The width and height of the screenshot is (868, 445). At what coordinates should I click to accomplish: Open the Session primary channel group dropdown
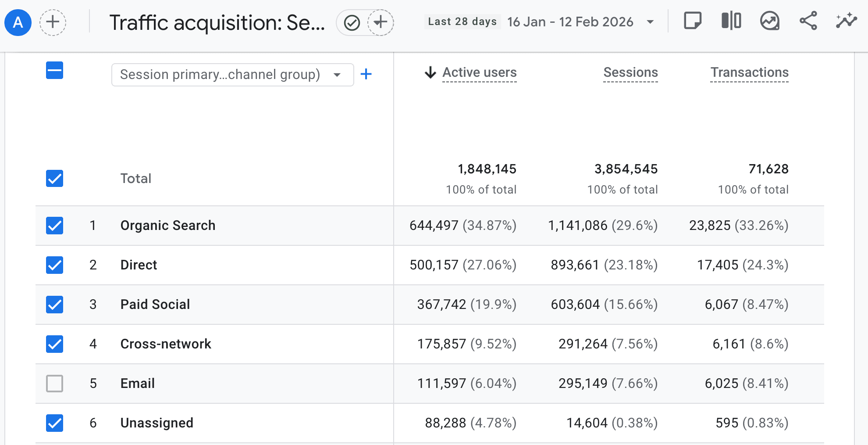232,75
